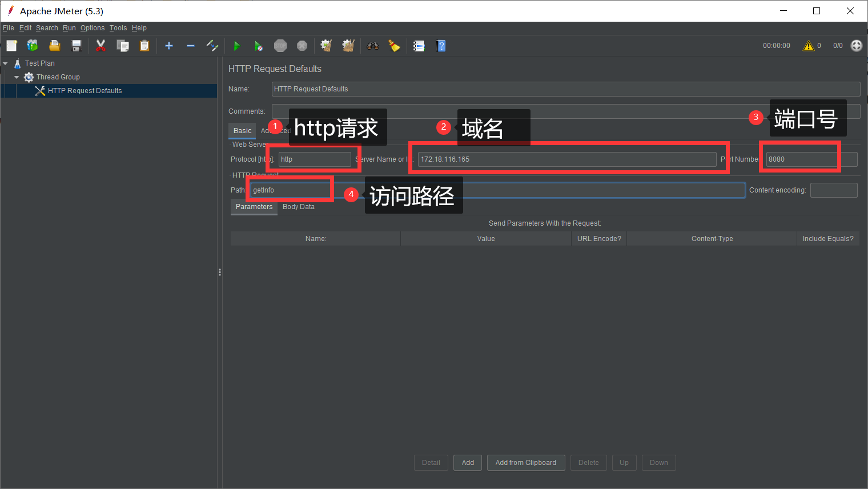868x489 pixels.
Task: Click the 0/0 active threads counter
Action: click(838, 46)
